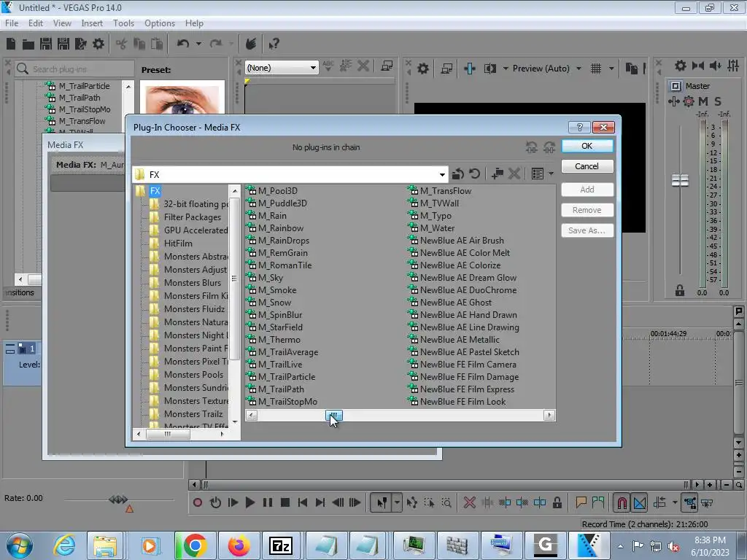Click the Cut scissors icon in toolbar
The width and height of the screenshot is (747, 560).
pos(122,44)
